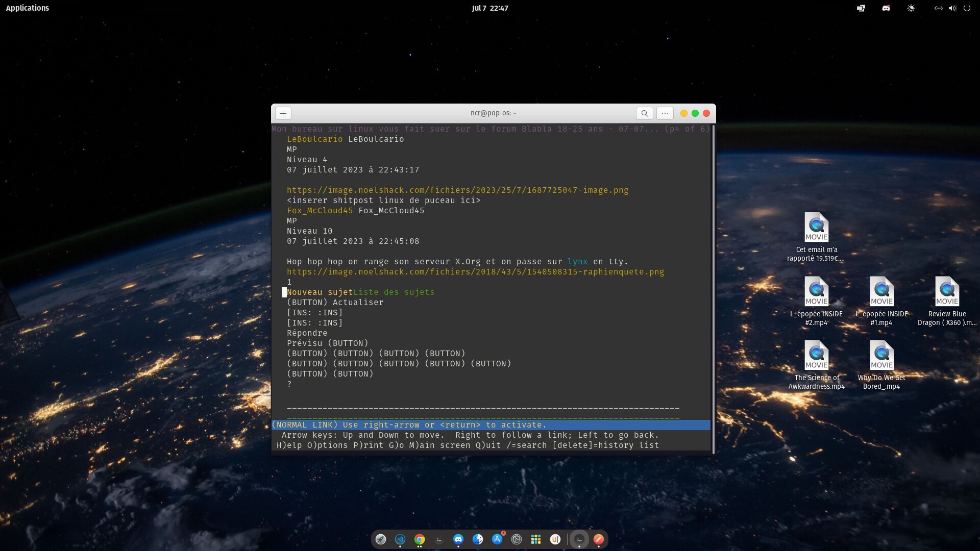Open a new terminal tab with plus button
The image size is (980, 551).
(283, 113)
